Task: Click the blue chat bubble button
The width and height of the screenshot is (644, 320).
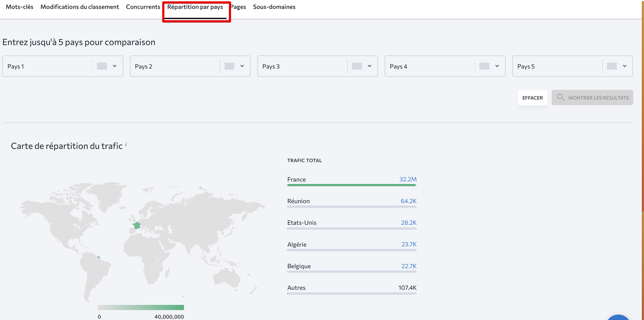Action: 618,317
